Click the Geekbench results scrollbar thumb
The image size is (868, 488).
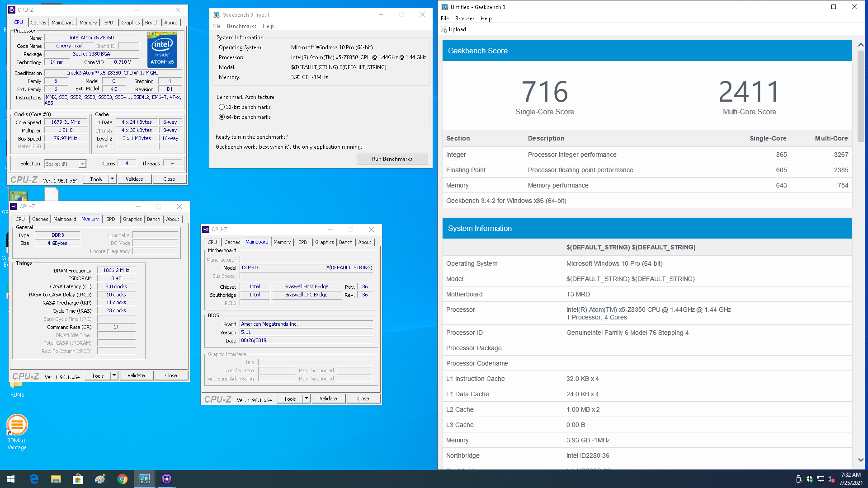coord(861,96)
